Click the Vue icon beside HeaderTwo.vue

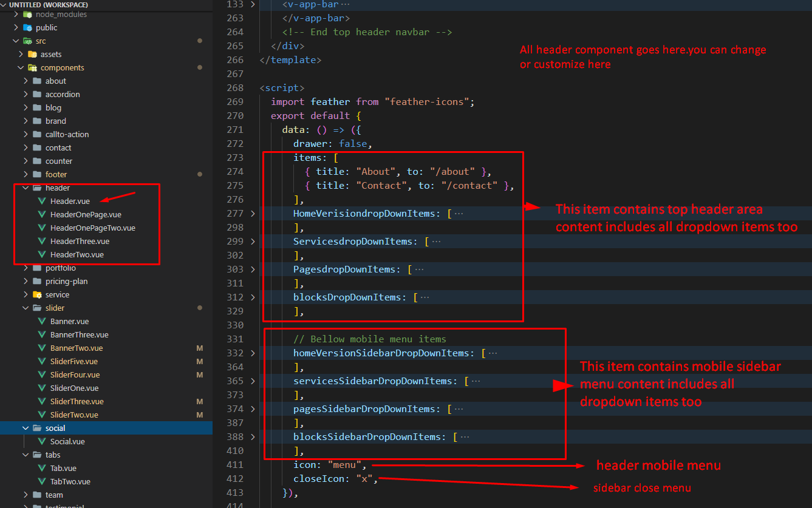[42, 254]
